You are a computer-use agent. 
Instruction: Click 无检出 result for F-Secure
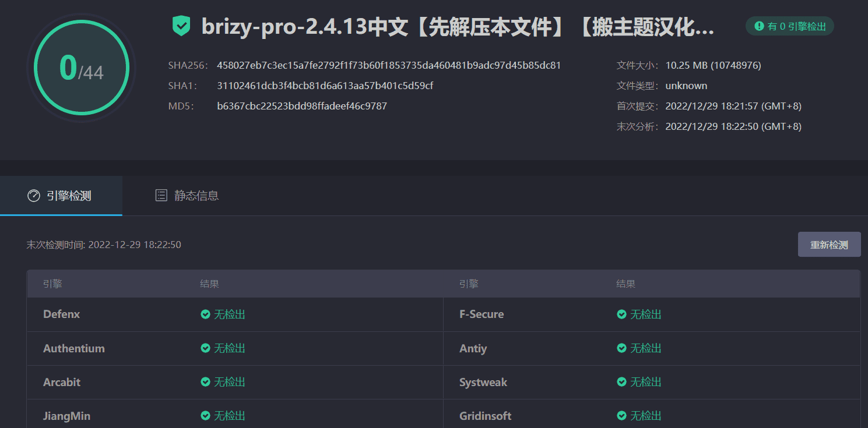(646, 314)
